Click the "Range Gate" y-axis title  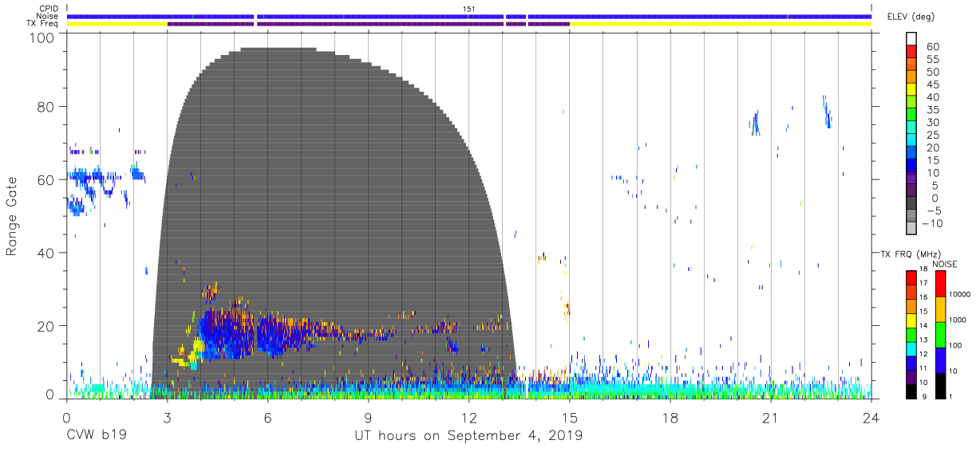pyautogui.click(x=12, y=216)
